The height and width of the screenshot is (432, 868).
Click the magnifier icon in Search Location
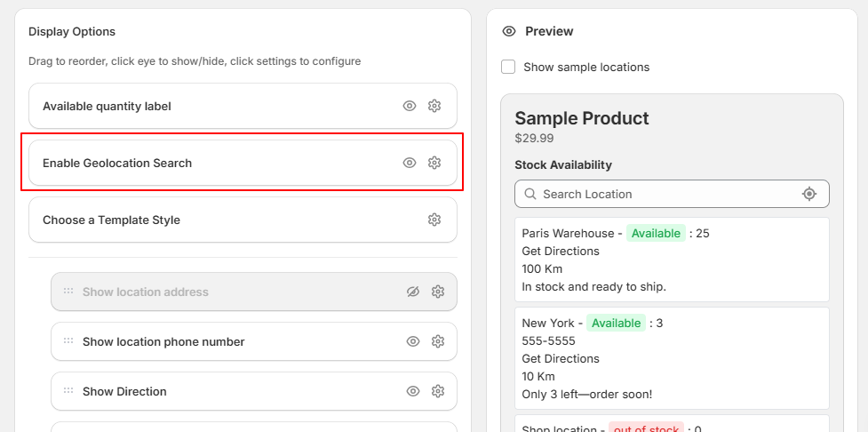pyautogui.click(x=530, y=194)
